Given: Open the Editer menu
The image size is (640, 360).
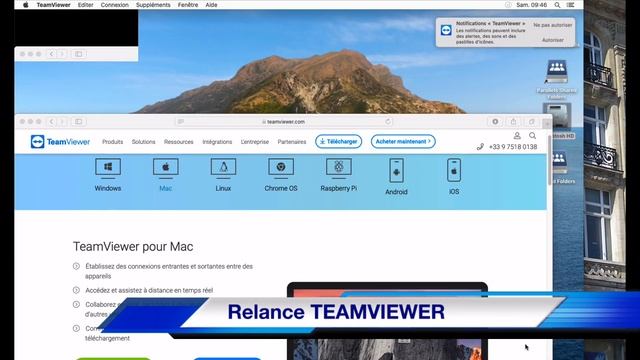Looking at the screenshot, I should pos(85,5).
